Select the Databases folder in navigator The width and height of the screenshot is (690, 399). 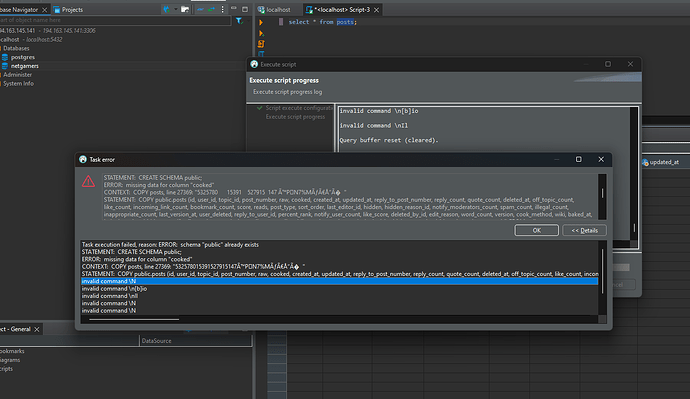[x=16, y=48]
